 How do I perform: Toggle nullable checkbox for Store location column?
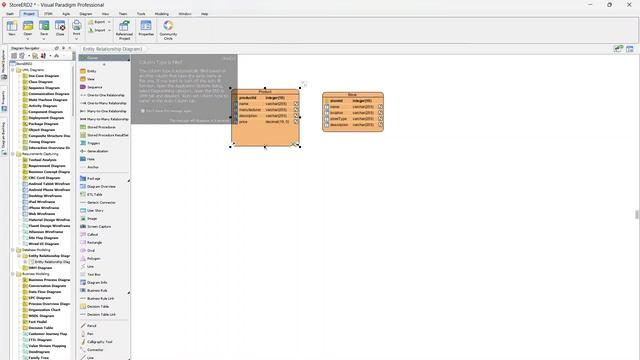click(x=380, y=113)
